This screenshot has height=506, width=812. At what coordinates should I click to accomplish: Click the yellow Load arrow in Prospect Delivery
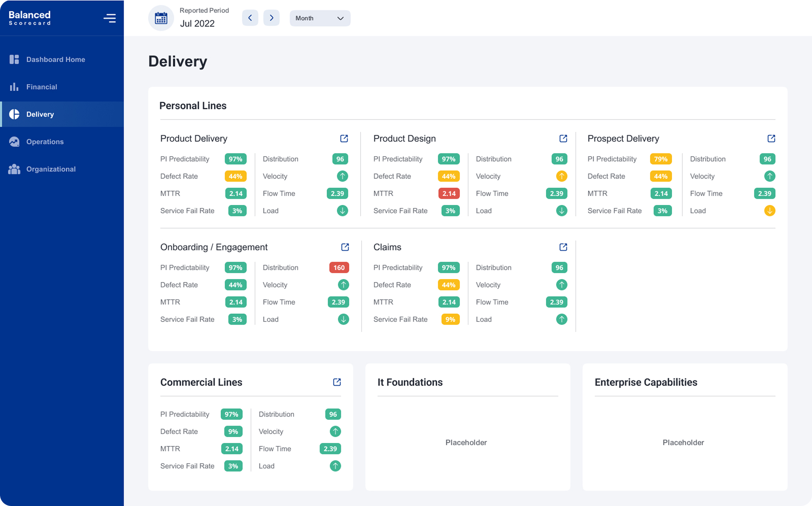(x=770, y=211)
